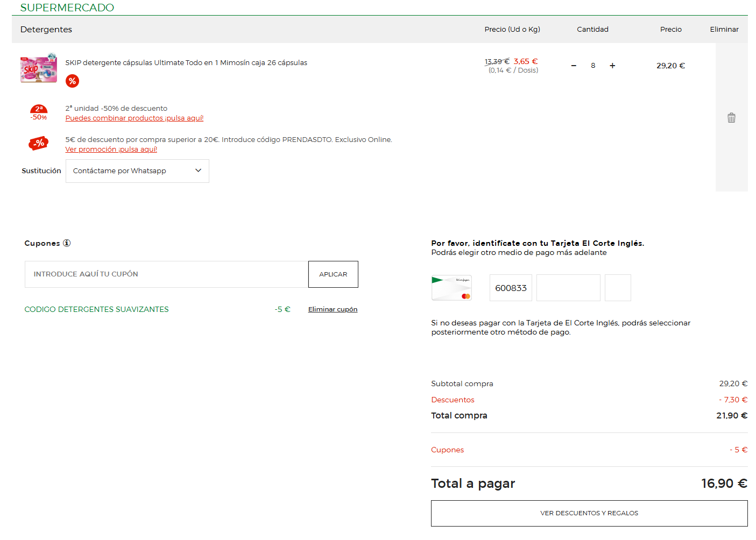Click the red percent promotion badge
The height and width of the screenshot is (540, 756).
point(72,81)
